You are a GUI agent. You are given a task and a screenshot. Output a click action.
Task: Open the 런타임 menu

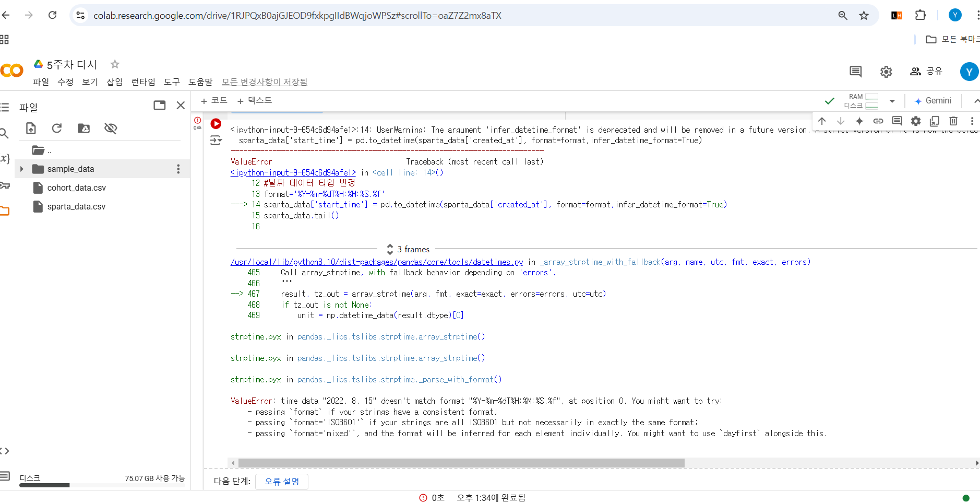pyautogui.click(x=143, y=82)
